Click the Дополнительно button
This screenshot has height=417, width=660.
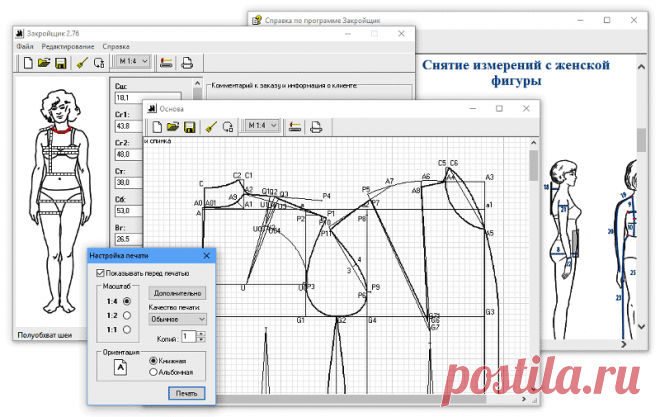tap(177, 293)
